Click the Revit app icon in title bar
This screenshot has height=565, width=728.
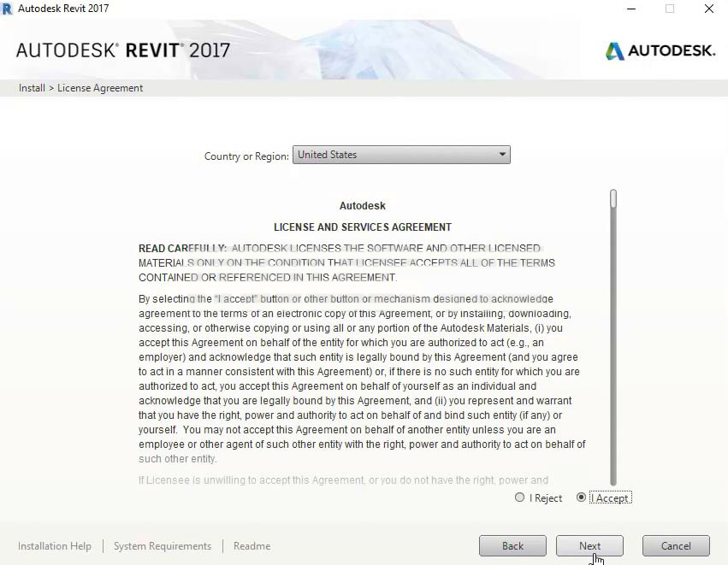click(x=7, y=9)
